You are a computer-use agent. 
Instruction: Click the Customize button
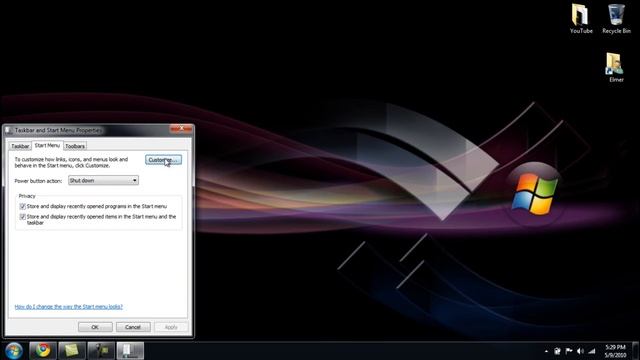(x=163, y=160)
